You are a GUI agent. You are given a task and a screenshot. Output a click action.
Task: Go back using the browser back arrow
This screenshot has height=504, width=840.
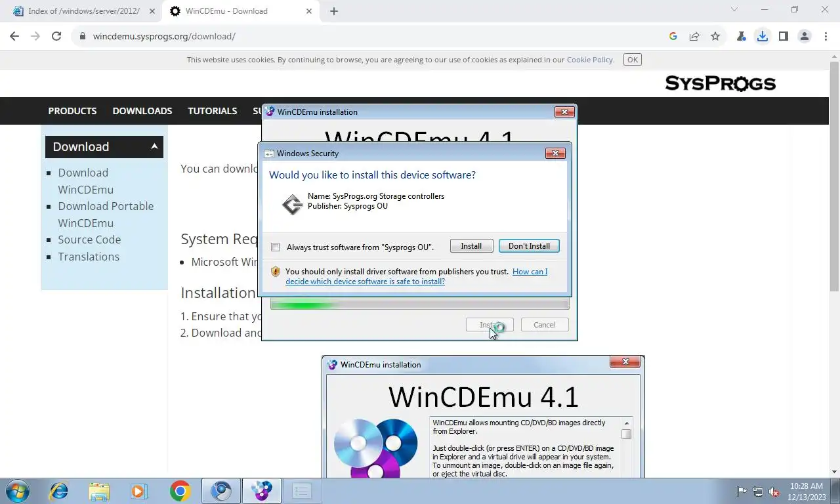(x=14, y=37)
